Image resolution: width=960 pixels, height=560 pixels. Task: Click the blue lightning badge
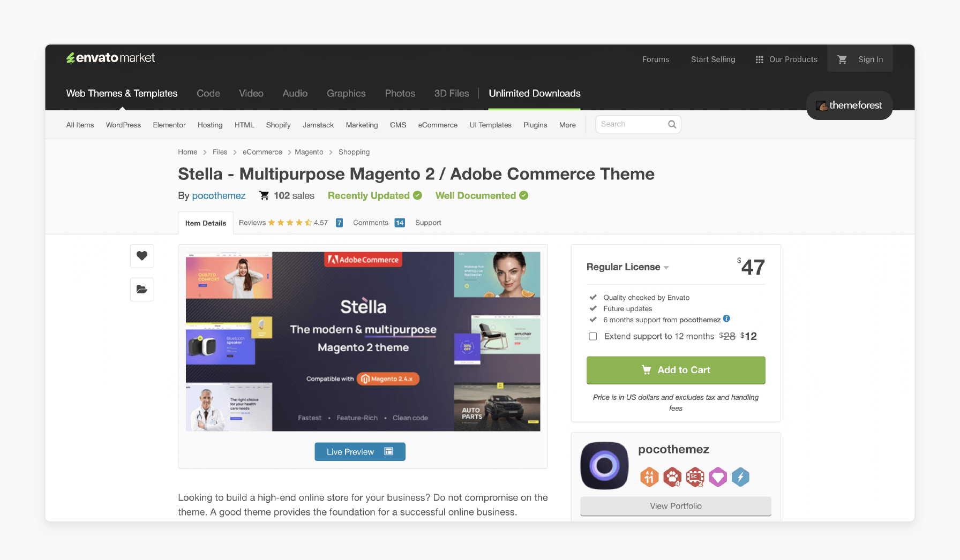tap(740, 477)
